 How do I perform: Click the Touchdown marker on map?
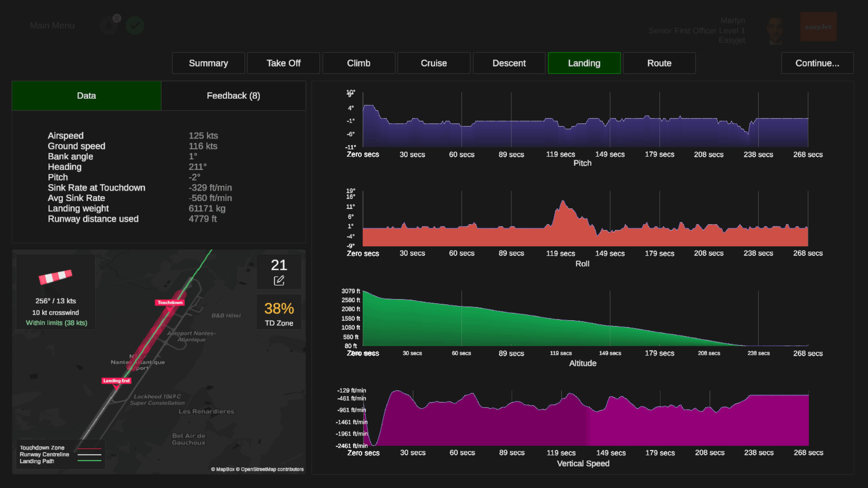(x=170, y=303)
